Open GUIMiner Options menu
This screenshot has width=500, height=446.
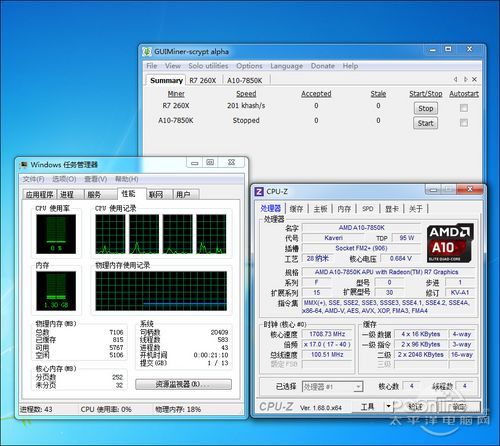[249, 66]
